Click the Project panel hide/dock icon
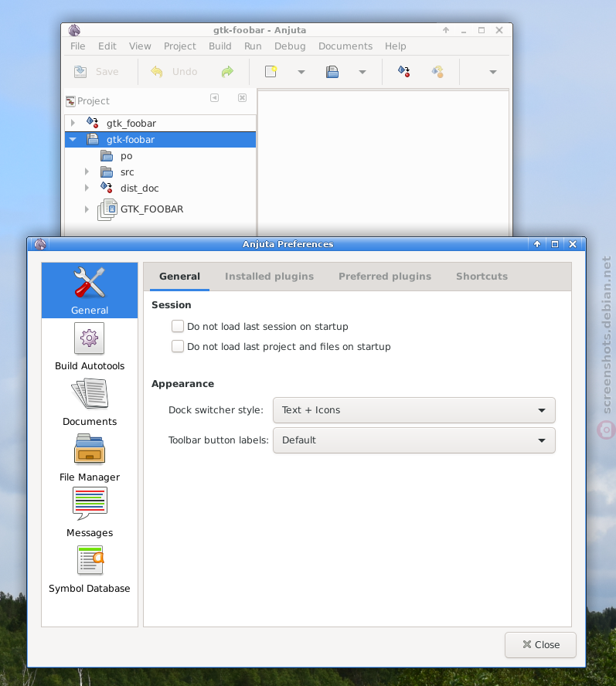Viewport: 616px width, 686px height. 214,97
